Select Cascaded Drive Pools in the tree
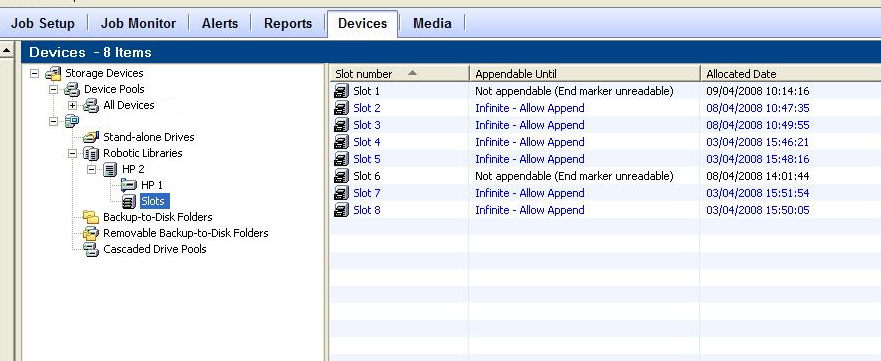The width and height of the screenshot is (881, 361). point(155,249)
